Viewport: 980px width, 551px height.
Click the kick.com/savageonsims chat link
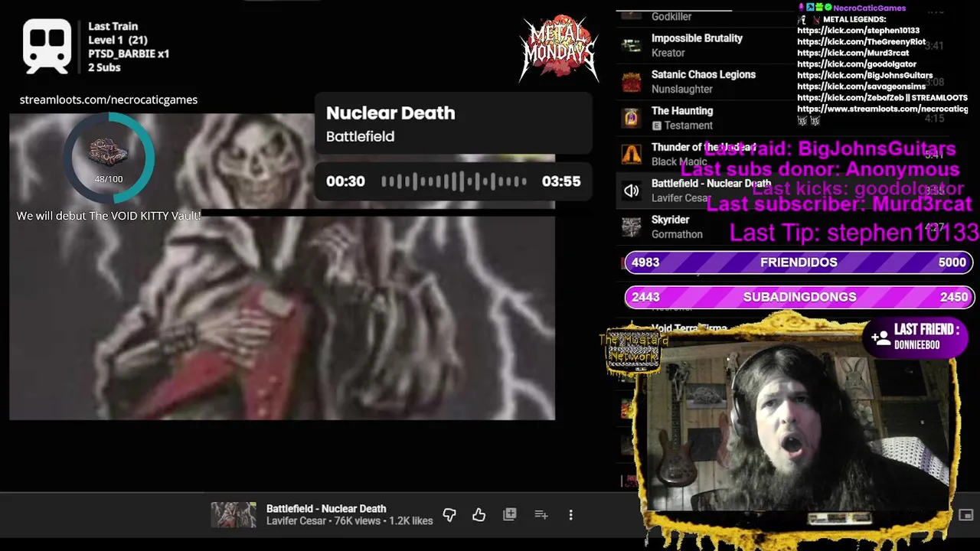point(861,87)
